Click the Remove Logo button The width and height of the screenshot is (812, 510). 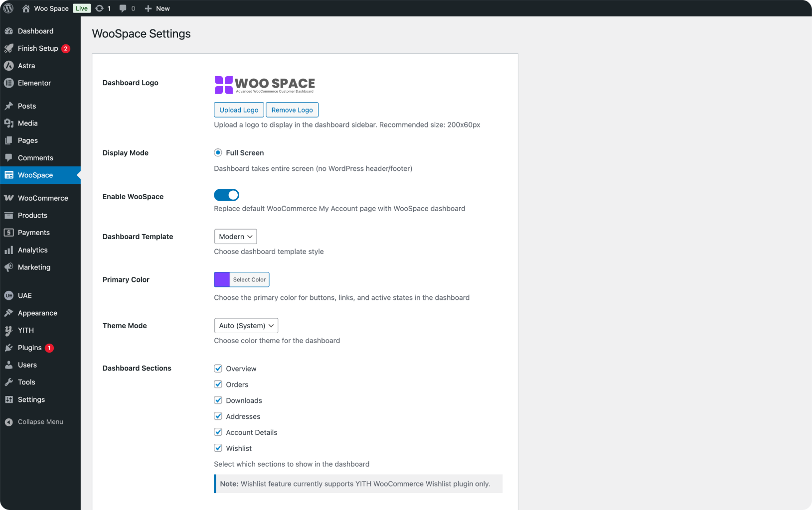point(292,110)
